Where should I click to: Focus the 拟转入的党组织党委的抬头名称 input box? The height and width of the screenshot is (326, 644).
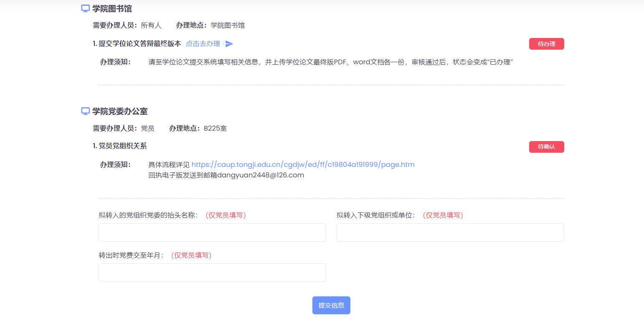click(x=212, y=232)
